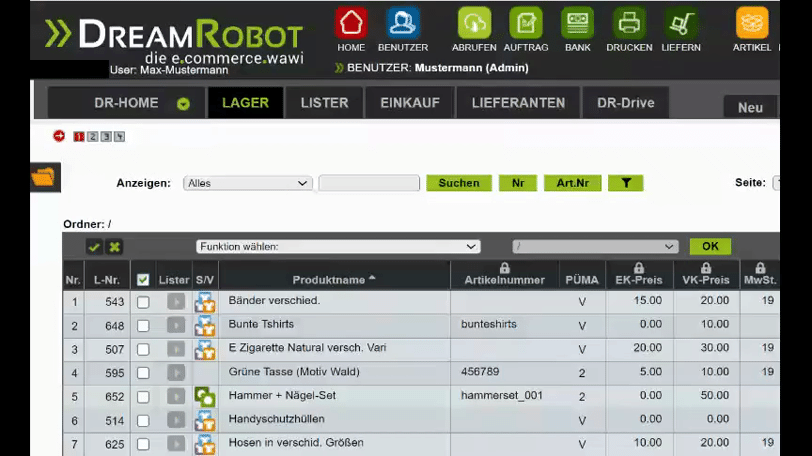Screen dimensions: 812x456
Task: Click Lister arrow for Bänder verschied.
Action: tap(176, 302)
